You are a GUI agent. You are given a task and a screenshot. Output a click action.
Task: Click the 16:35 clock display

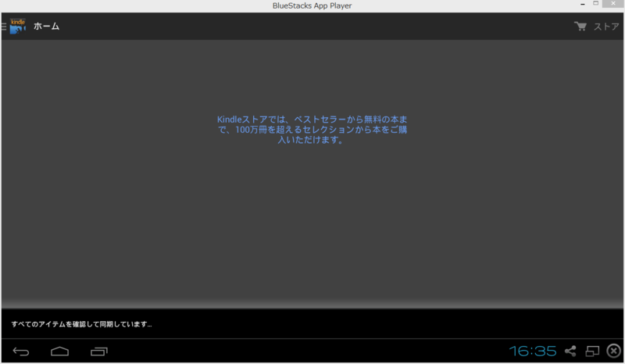tap(533, 351)
